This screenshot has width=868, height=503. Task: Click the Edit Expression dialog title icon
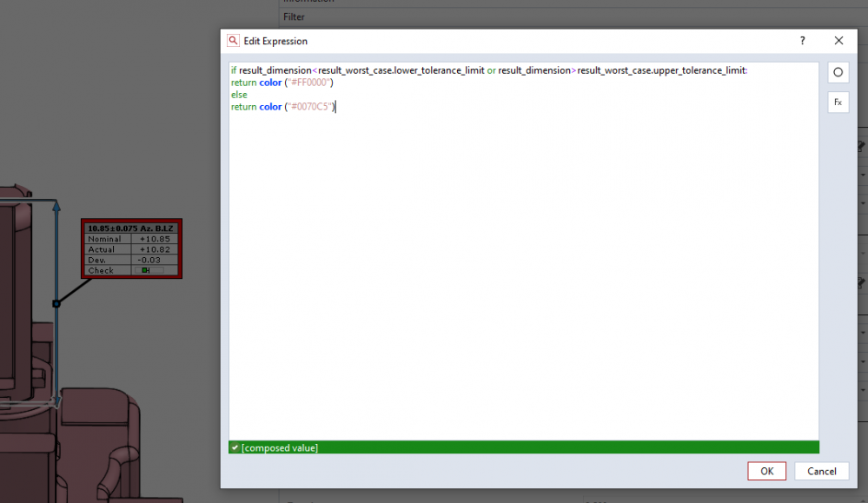click(233, 41)
